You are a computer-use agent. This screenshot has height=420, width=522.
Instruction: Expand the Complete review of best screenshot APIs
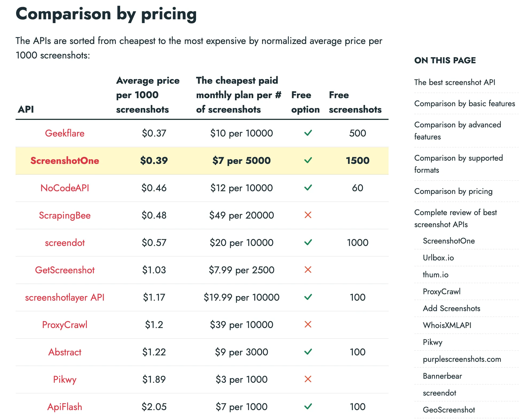456,218
